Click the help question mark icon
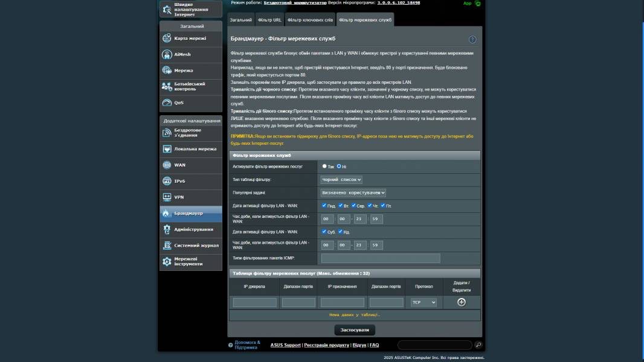644x362 pixels. coord(472,39)
